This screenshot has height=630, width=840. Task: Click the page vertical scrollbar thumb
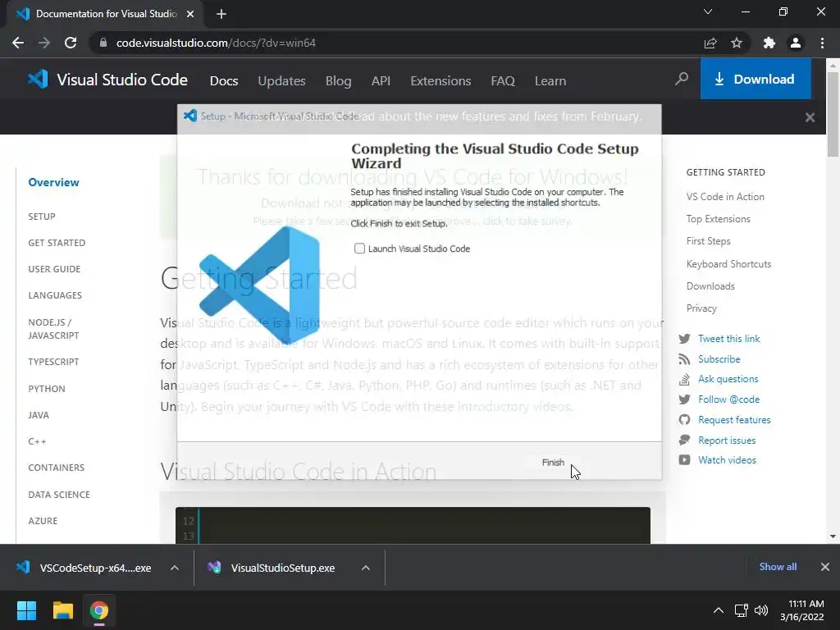[x=833, y=114]
